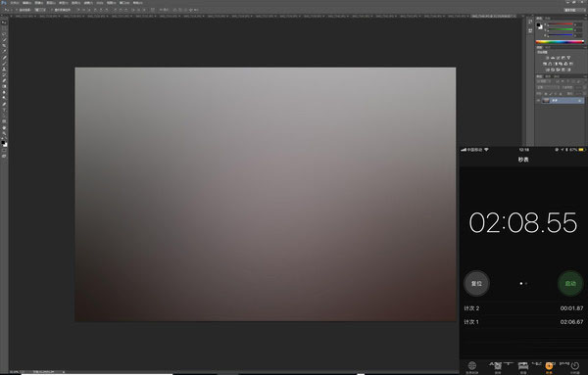Add a Curves adjustment layer
The height and width of the screenshot is (375, 588).
(558, 58)
